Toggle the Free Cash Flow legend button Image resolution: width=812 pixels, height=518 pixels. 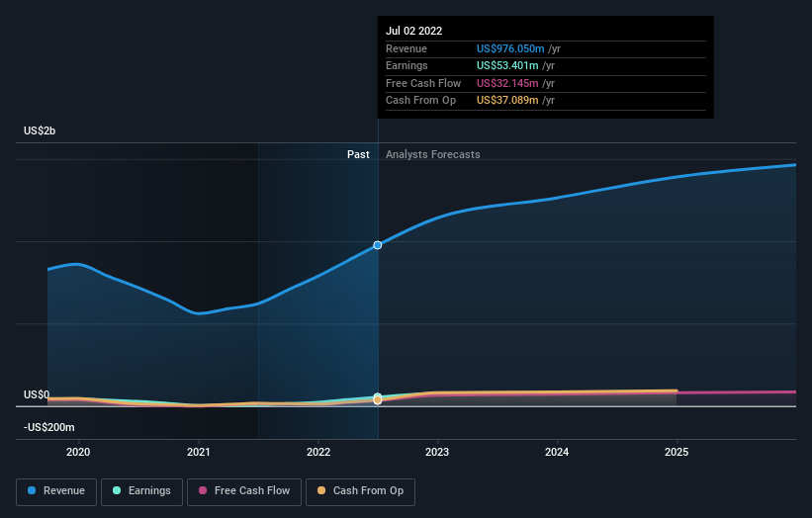244,491
